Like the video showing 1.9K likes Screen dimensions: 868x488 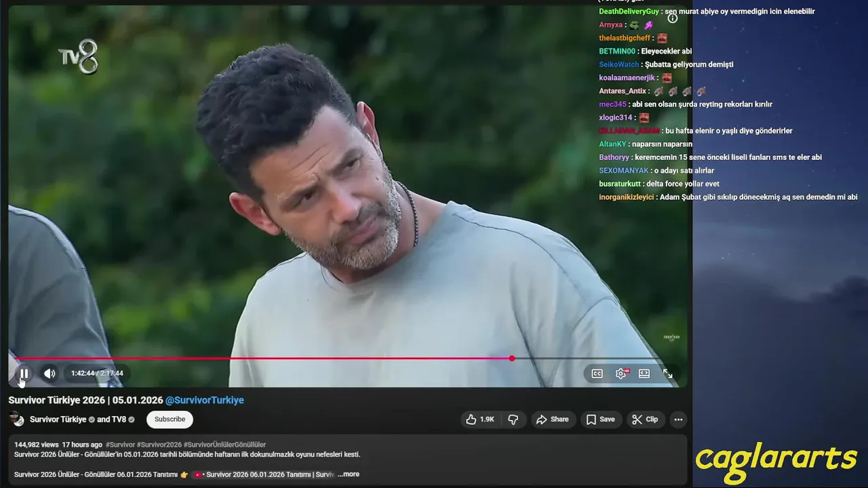tap(479, 420)
